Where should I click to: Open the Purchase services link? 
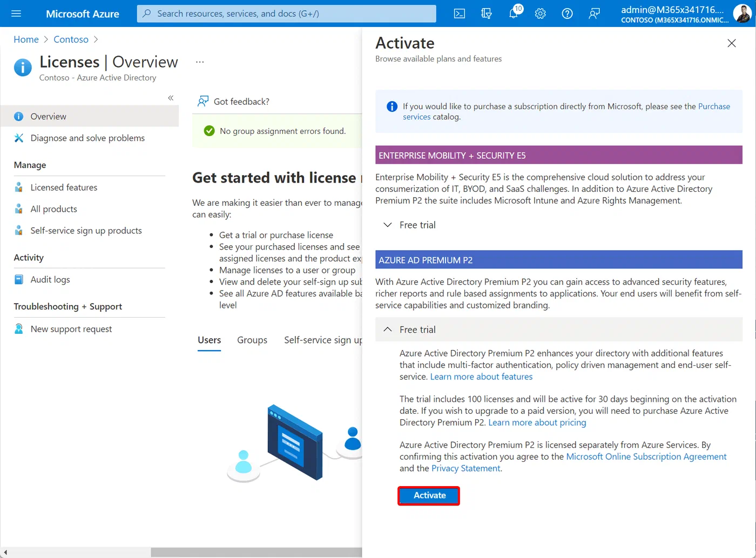[x=566, y=111]
